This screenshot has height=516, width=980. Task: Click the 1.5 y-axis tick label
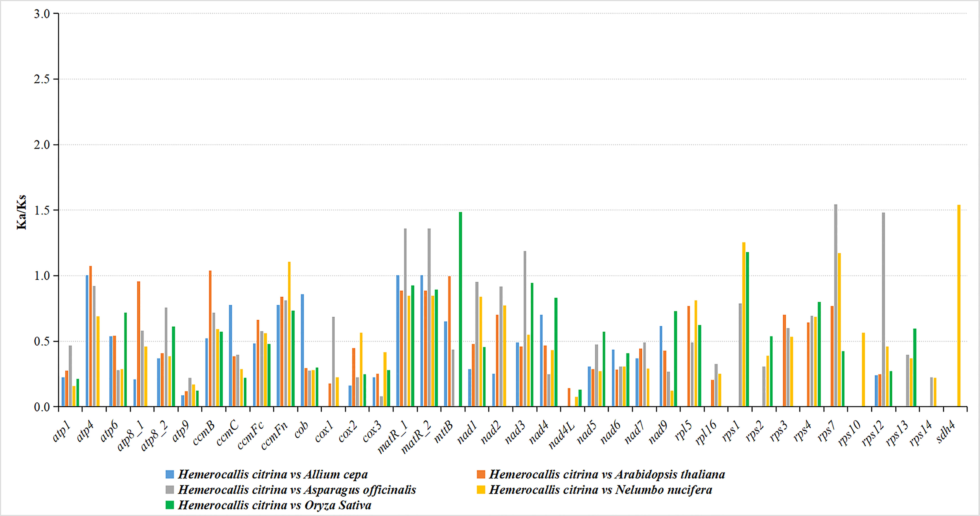coord(42,210)
